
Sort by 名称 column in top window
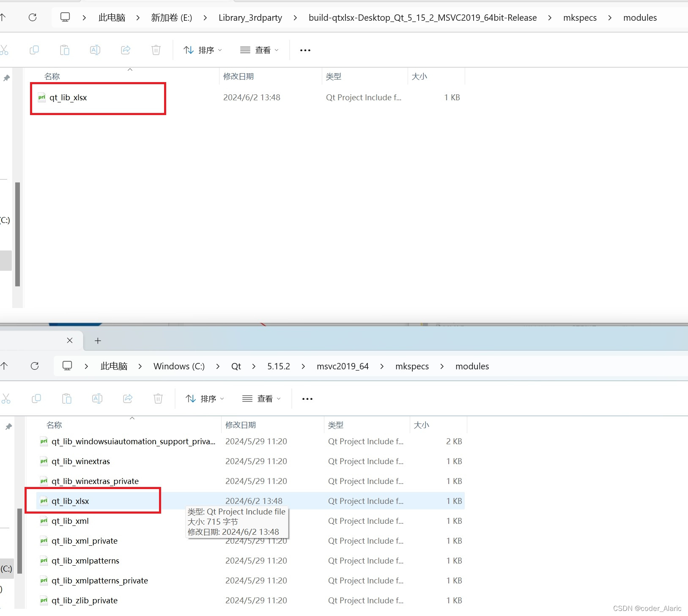pos(52,76)
